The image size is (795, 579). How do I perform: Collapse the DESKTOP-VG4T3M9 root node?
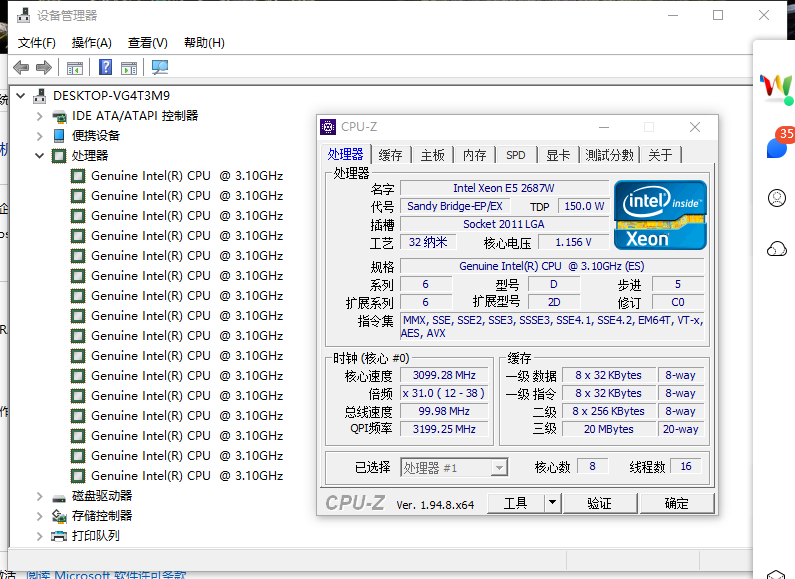(21, 95)
